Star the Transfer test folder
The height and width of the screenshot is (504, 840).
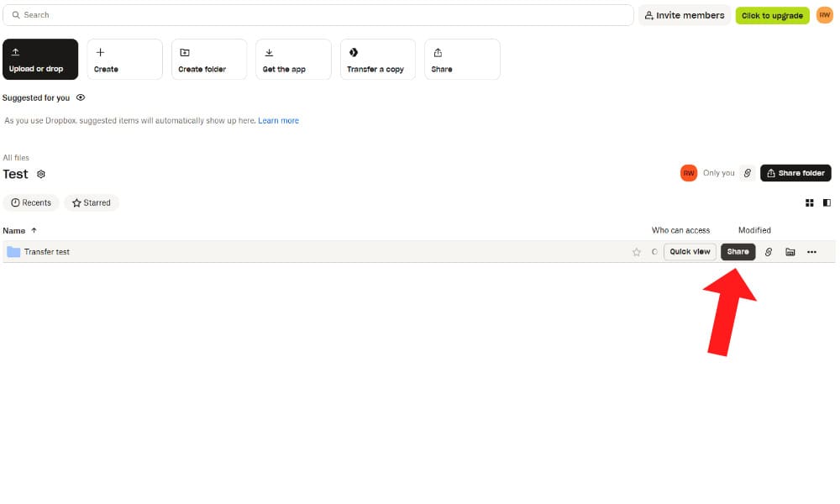coord(637,252)
